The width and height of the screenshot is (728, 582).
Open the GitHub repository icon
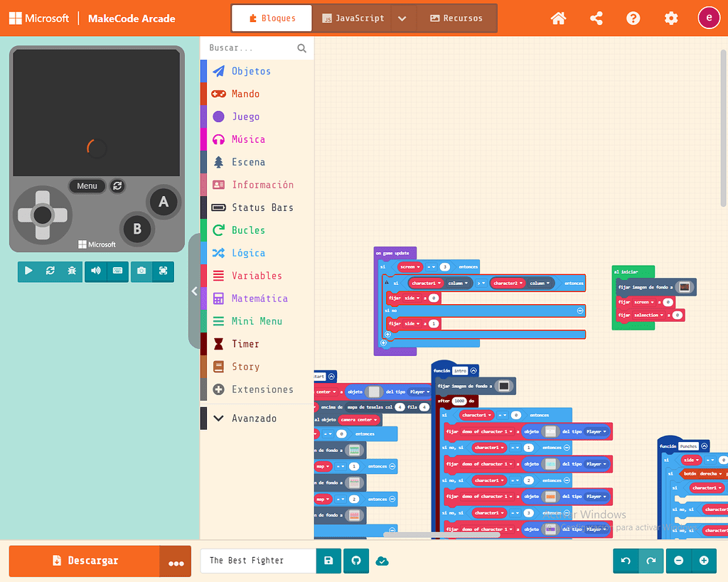(x=355, y=561)
